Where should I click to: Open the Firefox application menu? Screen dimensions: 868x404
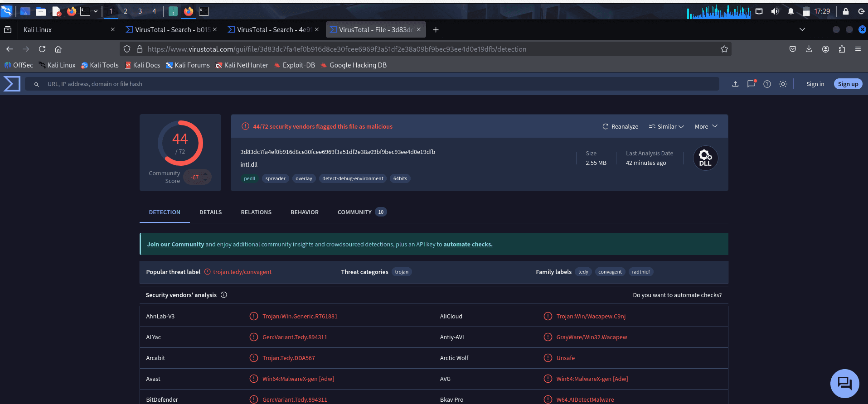pyautogui.click(x=858, y=49)
